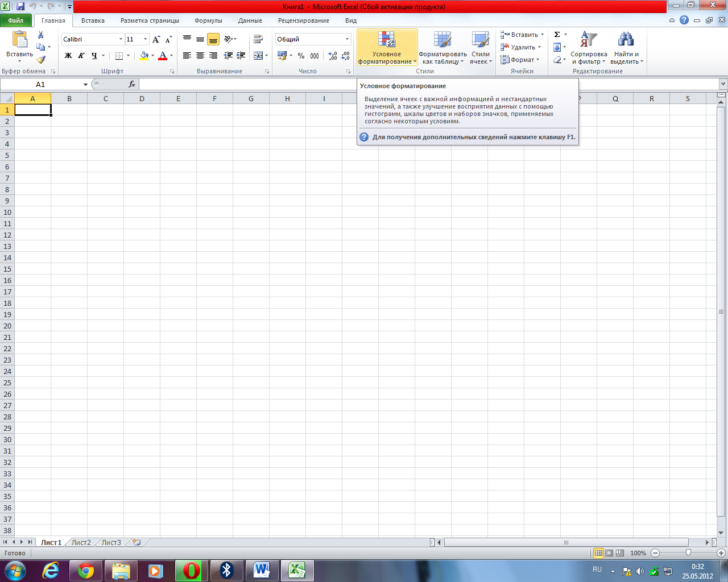The height and width of the screenshot is (582, 728).
Task: Decrease decimal places
Action: (346, 56)
